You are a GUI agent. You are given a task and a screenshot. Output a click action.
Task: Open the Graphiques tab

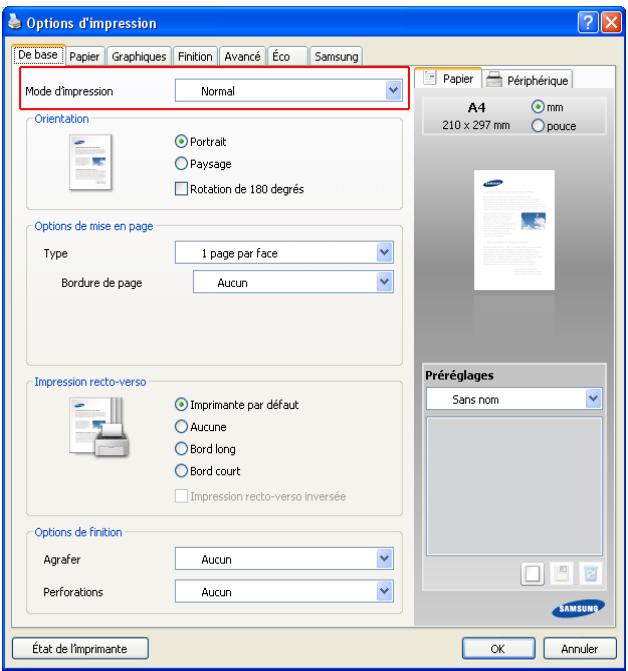click(139, 56)
